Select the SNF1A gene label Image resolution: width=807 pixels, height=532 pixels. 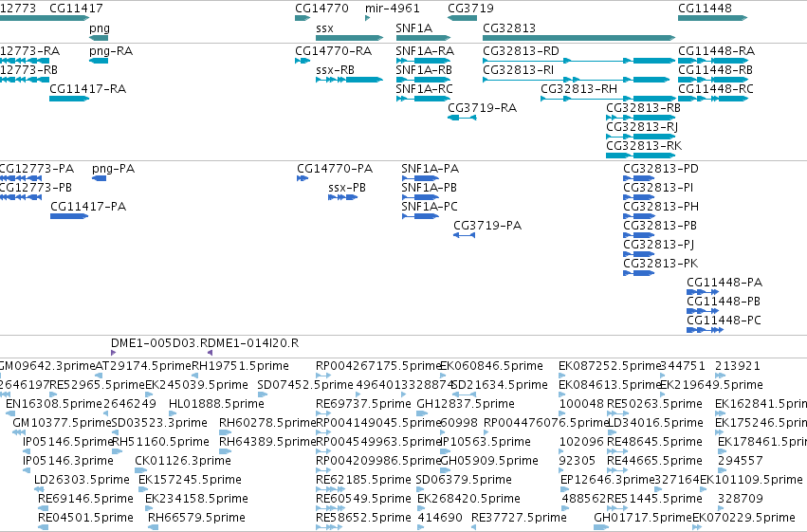tap(413, 28)
